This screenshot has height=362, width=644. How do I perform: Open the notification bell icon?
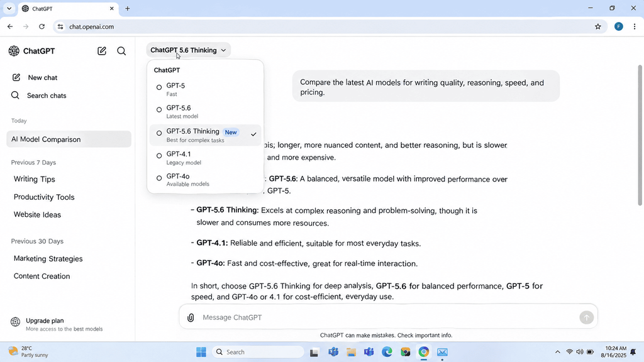tap(633, 352)
